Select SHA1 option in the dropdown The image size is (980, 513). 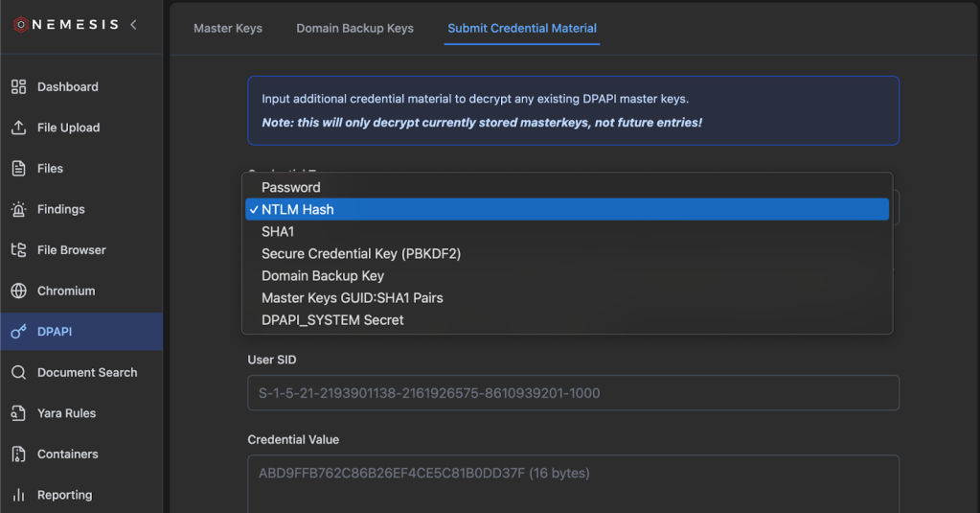pos(278,231)
